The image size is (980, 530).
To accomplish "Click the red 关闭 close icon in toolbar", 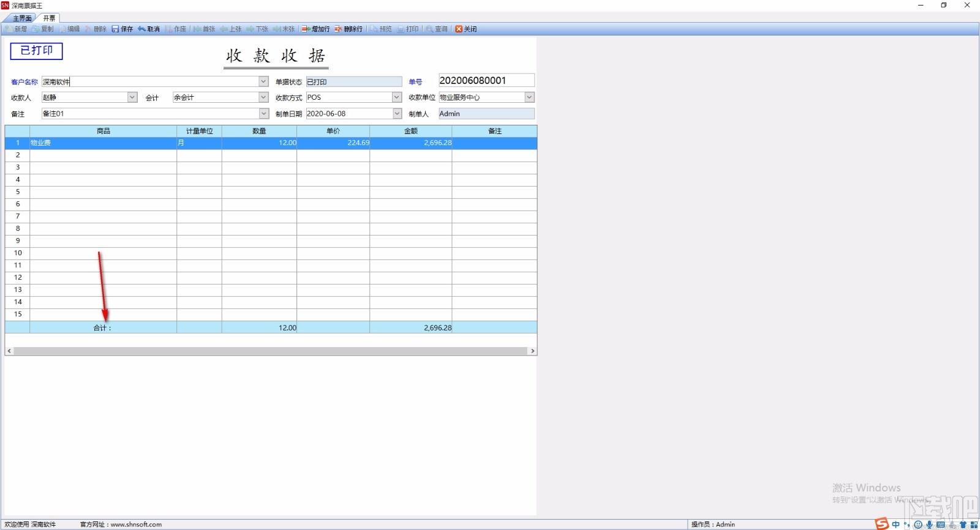I will click(x=459, y=29).
